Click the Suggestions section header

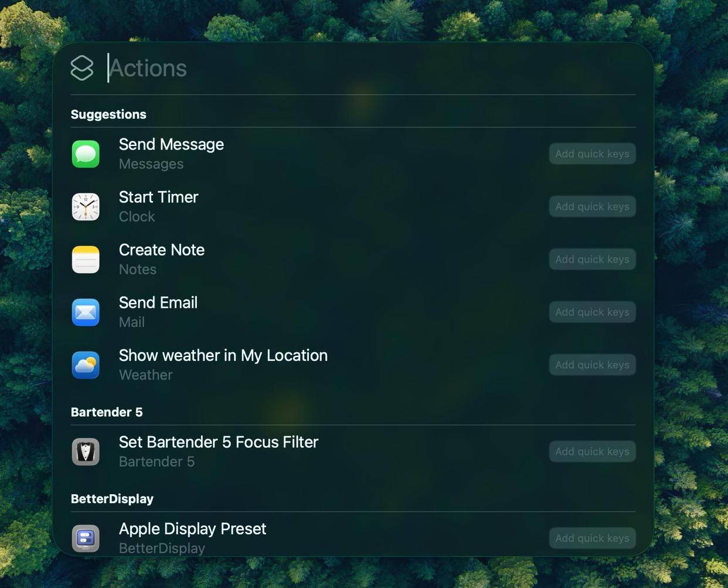(108, 114)
